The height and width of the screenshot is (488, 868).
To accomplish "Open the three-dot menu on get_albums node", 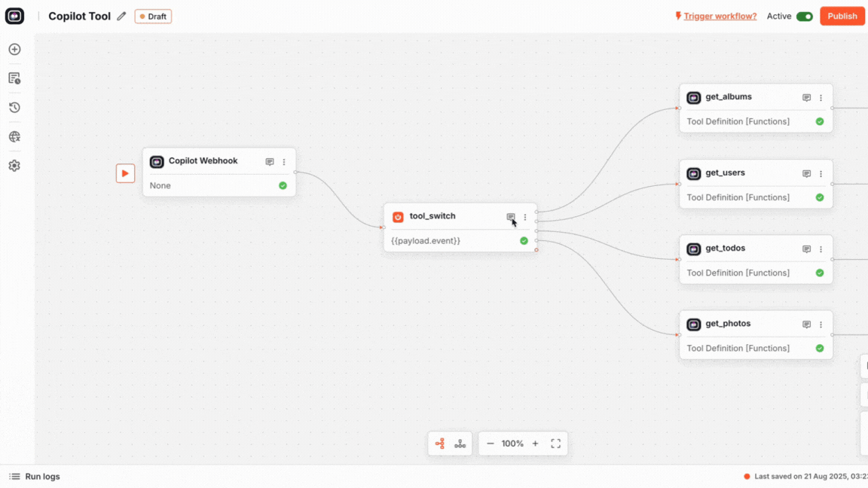I will click(x=821, y=98).
